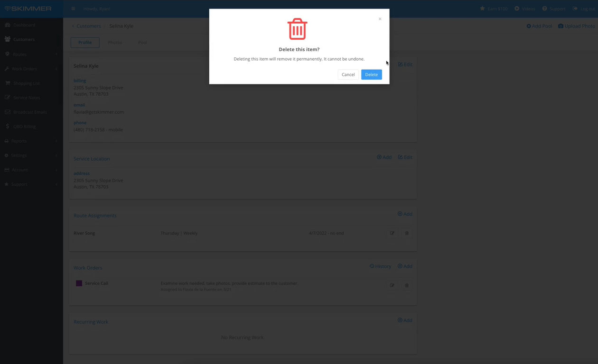Click the Dashboard gauge icon
This screenshot has width=598, height=364.
(7, 25)
